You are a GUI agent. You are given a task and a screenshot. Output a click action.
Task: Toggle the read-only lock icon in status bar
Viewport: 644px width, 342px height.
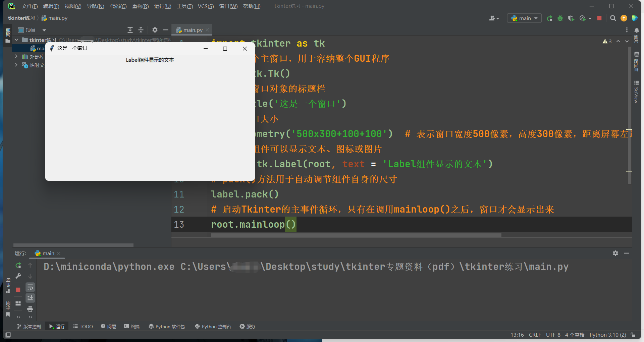coord(633,335)
